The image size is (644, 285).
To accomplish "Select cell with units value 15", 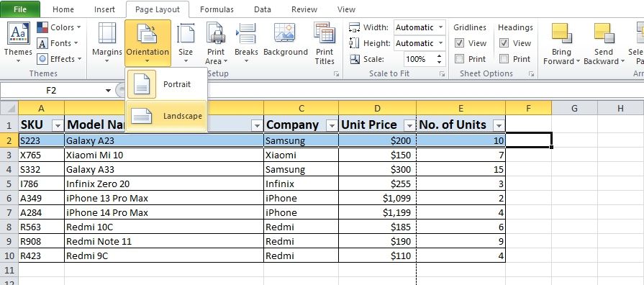I will (461, 169).
